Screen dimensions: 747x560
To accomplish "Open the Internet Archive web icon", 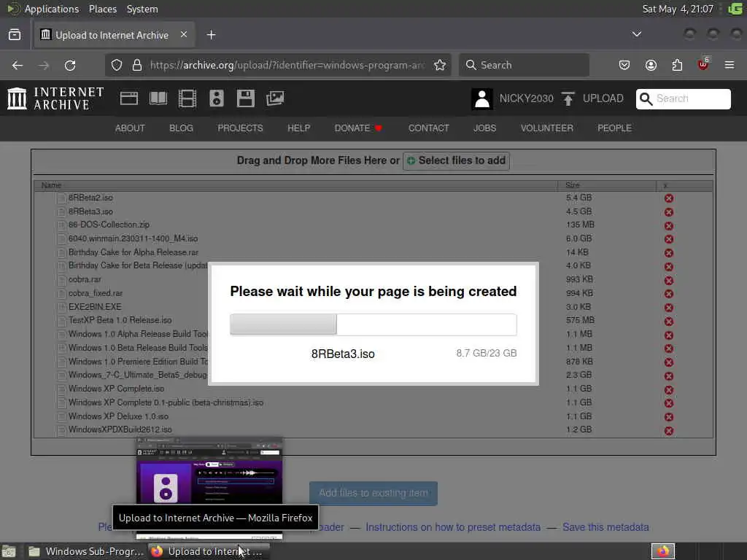I will (128, 98).
